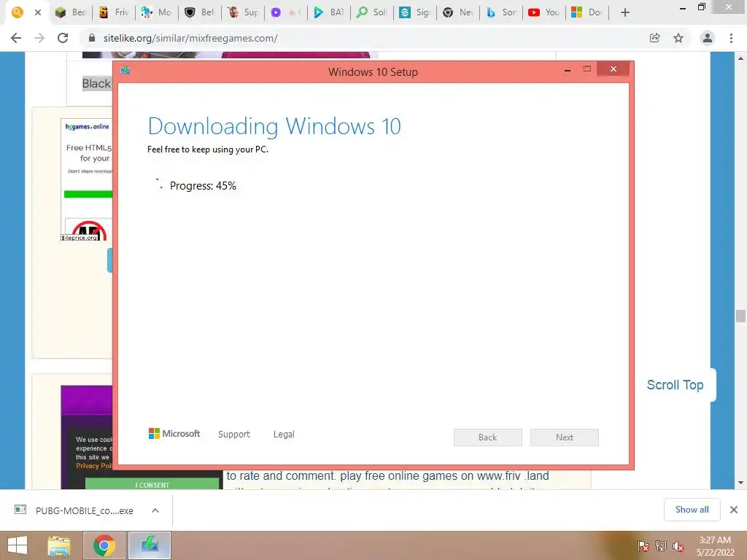Click the Action Center flag icon

[x=643, y=545]
